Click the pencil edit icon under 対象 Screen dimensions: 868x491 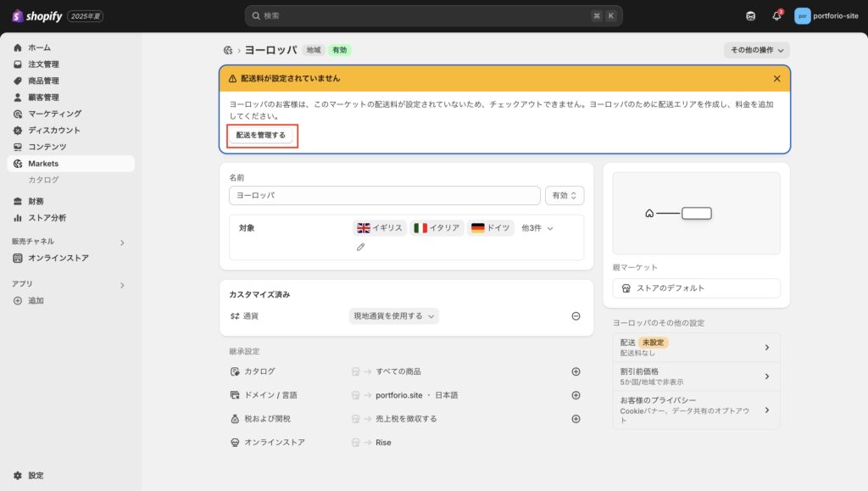coord(360,247)
